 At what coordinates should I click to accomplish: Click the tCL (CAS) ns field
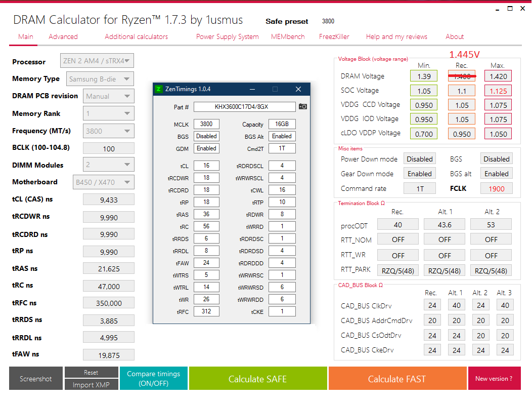point(109,200)
